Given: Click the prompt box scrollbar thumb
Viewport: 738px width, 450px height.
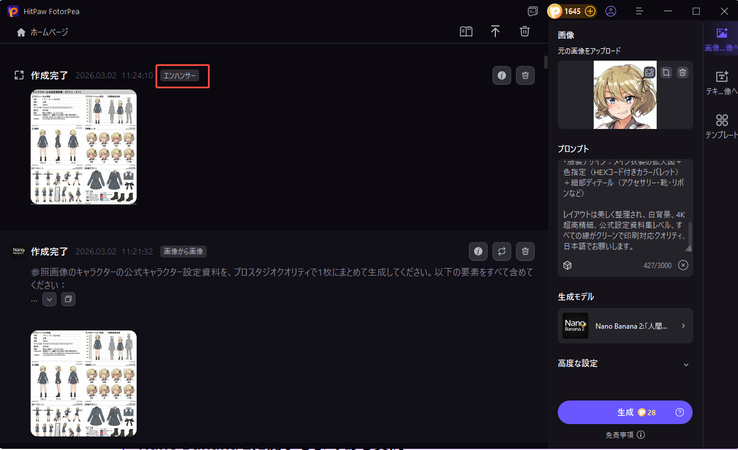Looking at the screenshot, I should [x=690, y=232].
